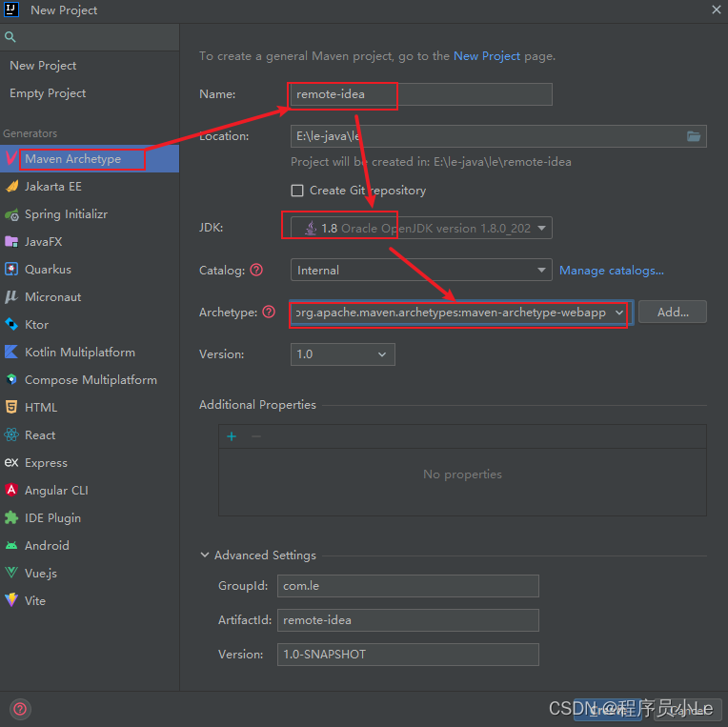
Task: Click the Micronaut mu icon
Action: [x=11, y=297]
